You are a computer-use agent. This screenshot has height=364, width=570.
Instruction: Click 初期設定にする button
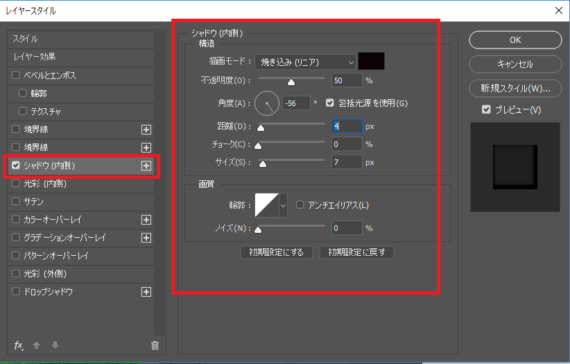(x=276, y=252)
